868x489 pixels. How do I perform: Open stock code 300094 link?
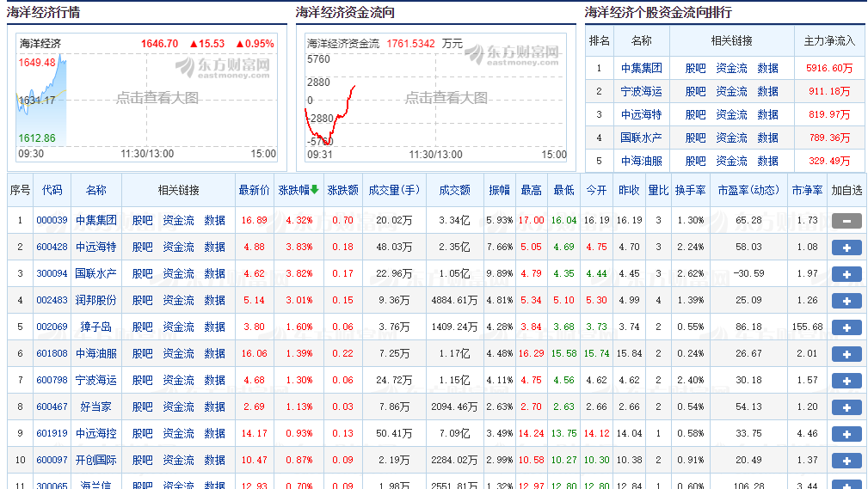pyautogui.click(x=52, y=273)
